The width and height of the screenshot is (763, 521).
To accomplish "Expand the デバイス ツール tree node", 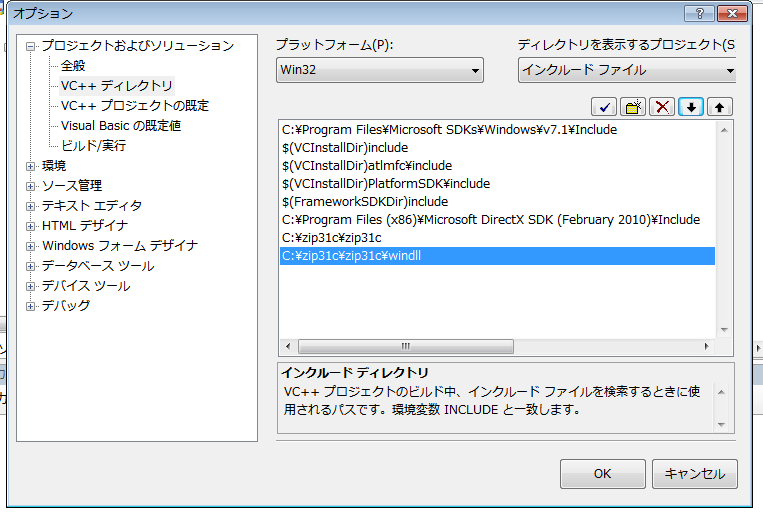I will (30, 287).
